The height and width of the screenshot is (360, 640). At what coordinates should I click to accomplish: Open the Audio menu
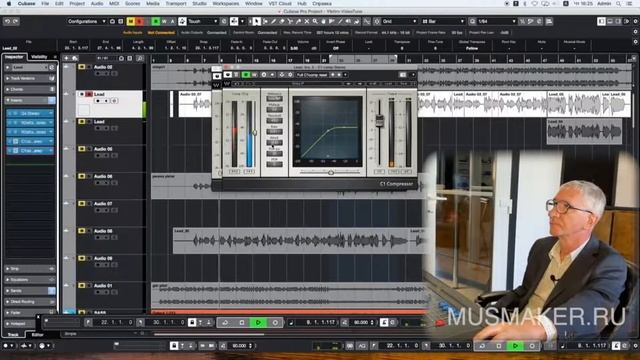(x=97, y=3)
